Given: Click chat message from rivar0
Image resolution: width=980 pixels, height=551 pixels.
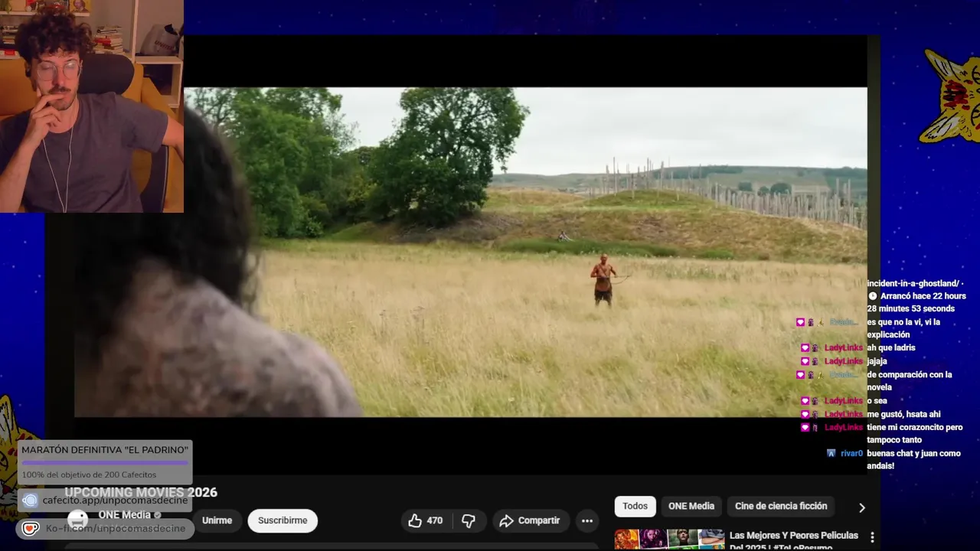Looking at the screenshot, I should pos(913,459).
